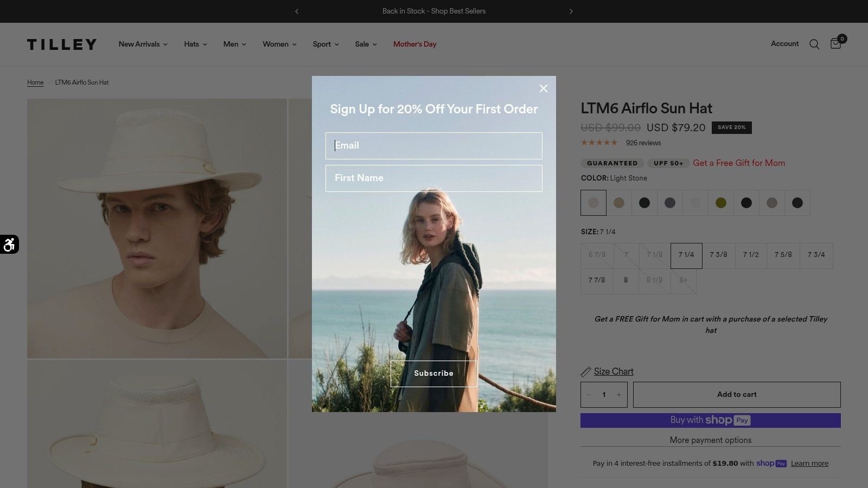Click the LTM6 Airflo Sun Hat heading
Image resolution: width=868 pixels, height=488 pixels.
(x=647, y=108)
